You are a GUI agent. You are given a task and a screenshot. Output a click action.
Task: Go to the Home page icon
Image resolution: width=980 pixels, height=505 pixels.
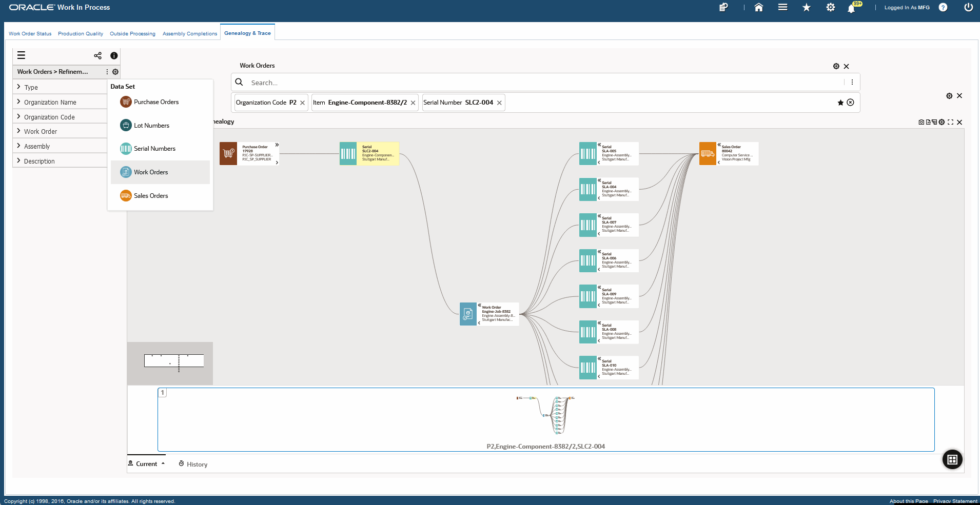click(759, 7)
